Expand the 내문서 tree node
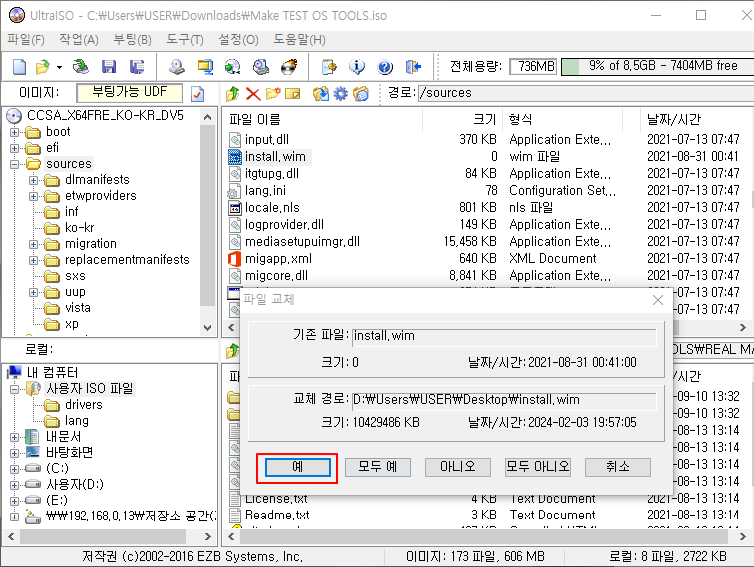Screen dimensions: 754x567 point(14,437)
